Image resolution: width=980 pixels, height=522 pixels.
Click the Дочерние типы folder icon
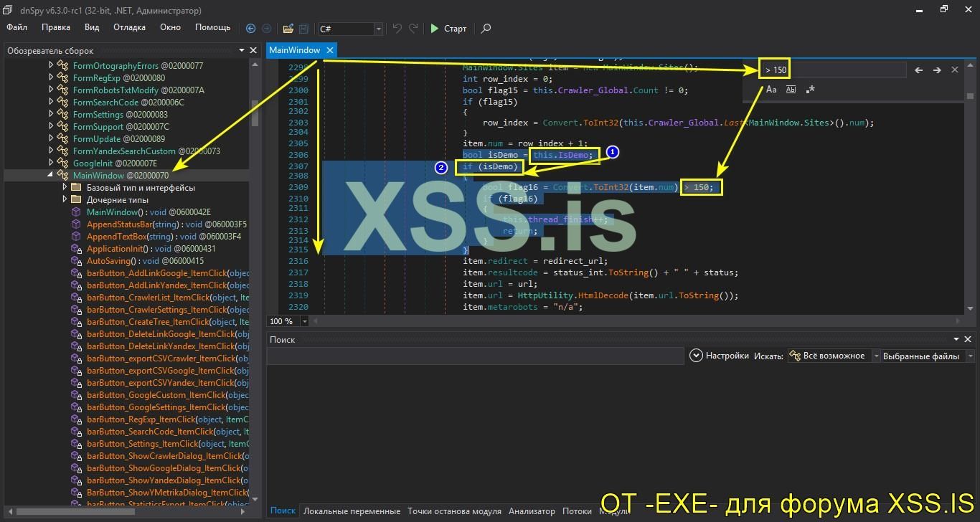click(77, 200)
